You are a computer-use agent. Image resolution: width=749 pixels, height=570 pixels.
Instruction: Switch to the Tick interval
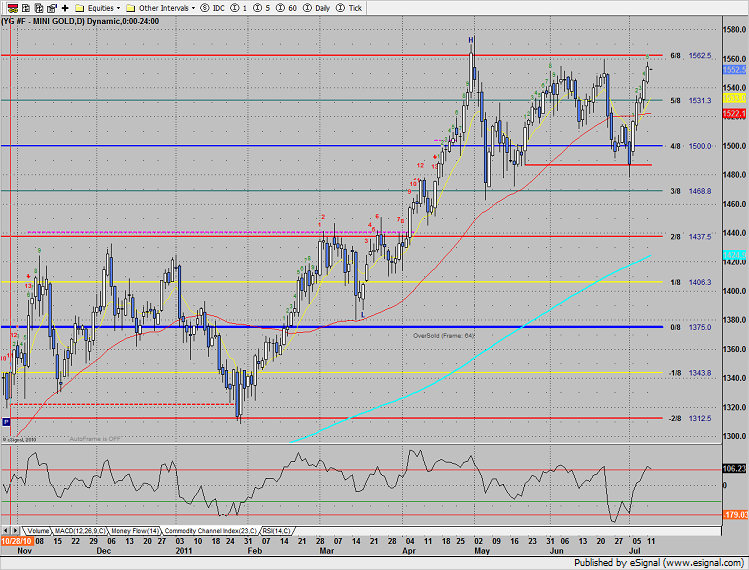tap(349, 8)
